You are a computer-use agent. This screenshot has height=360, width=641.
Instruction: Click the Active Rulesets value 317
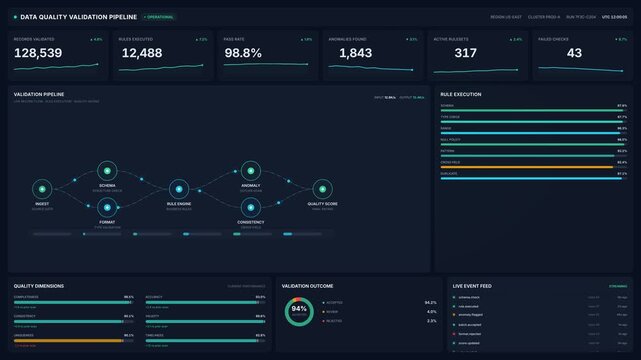click(466, 53)
